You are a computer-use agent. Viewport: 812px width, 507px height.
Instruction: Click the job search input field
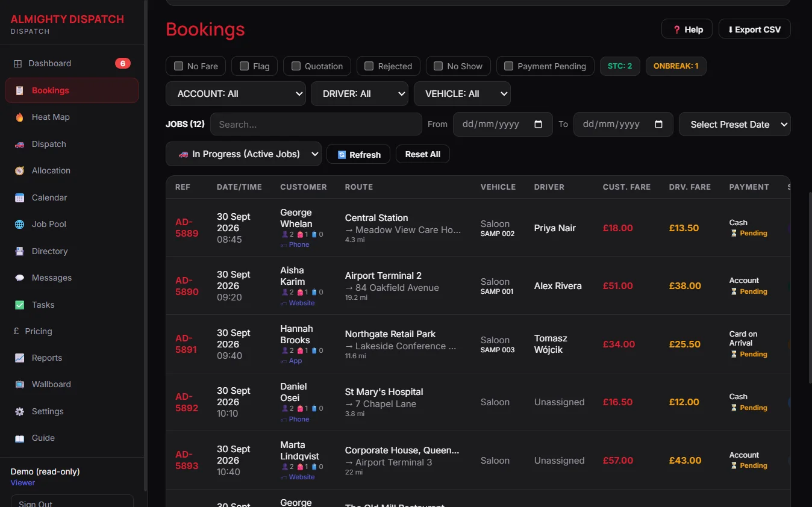pyautogui.click(x=316, y=124)
